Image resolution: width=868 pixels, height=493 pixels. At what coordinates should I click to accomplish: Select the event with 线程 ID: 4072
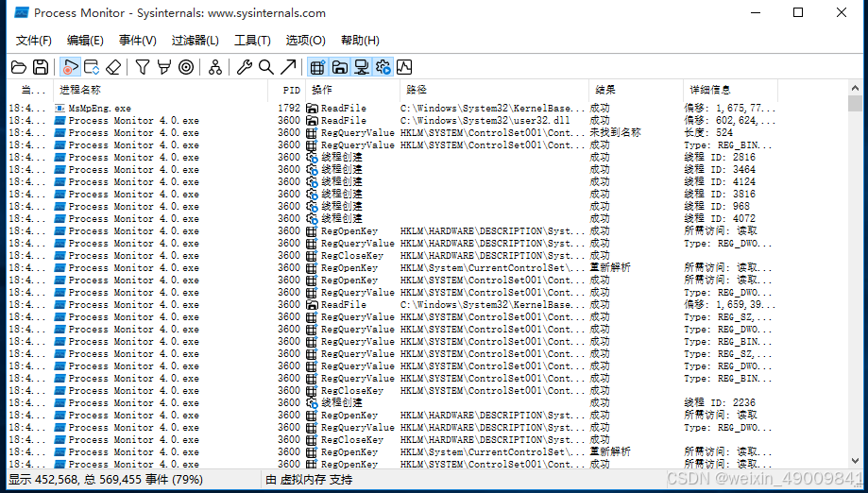(x=392, y=218)
